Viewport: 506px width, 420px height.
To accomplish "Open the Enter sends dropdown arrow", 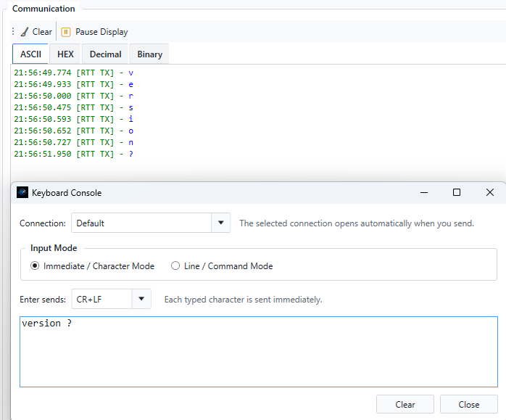I will (141, 299).
